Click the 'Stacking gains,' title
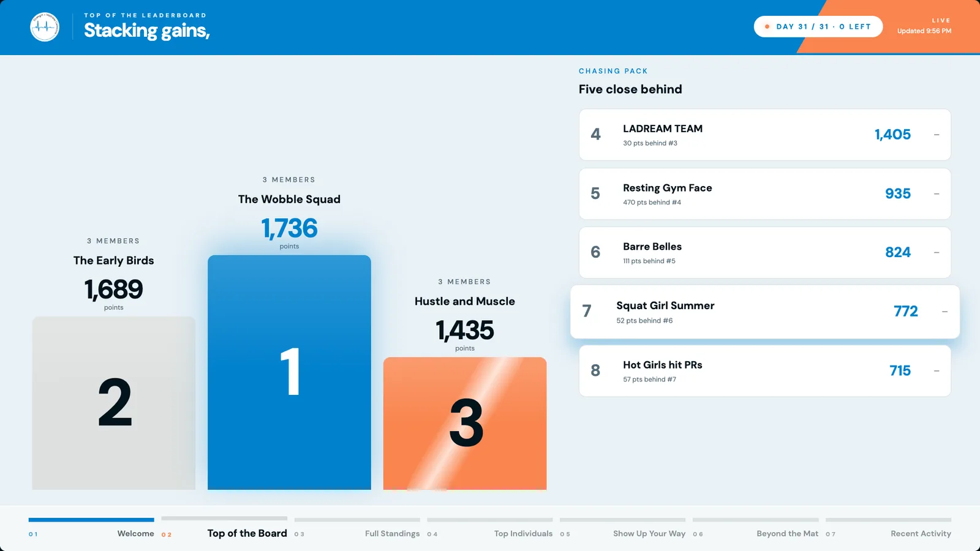980x551 pixels. pyautogui.click(x=147, y=31)
